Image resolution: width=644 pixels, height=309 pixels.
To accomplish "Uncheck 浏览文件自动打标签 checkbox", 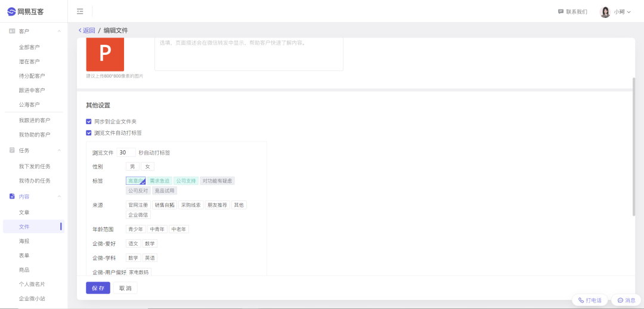I will tap(89, 133).
